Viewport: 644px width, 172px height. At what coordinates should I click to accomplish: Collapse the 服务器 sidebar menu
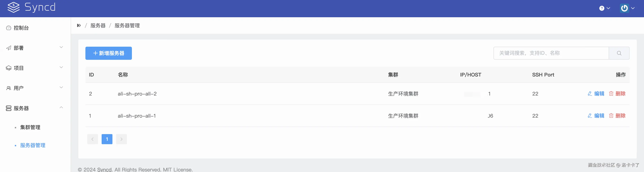[x=34, y=108]
